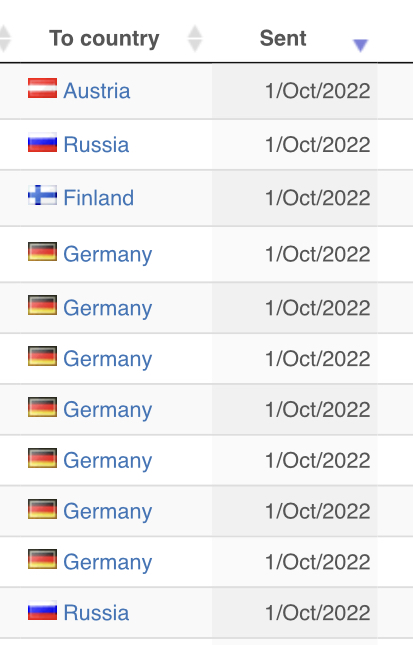The image size is (413, 645).
Task: Toggle sort arrows beside To country
Action: point(195,39)
